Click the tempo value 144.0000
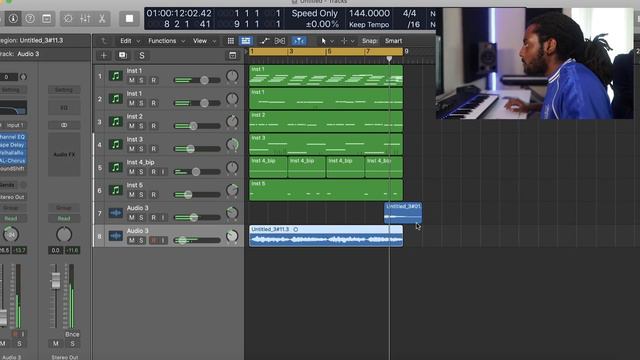 coord(369,13)
